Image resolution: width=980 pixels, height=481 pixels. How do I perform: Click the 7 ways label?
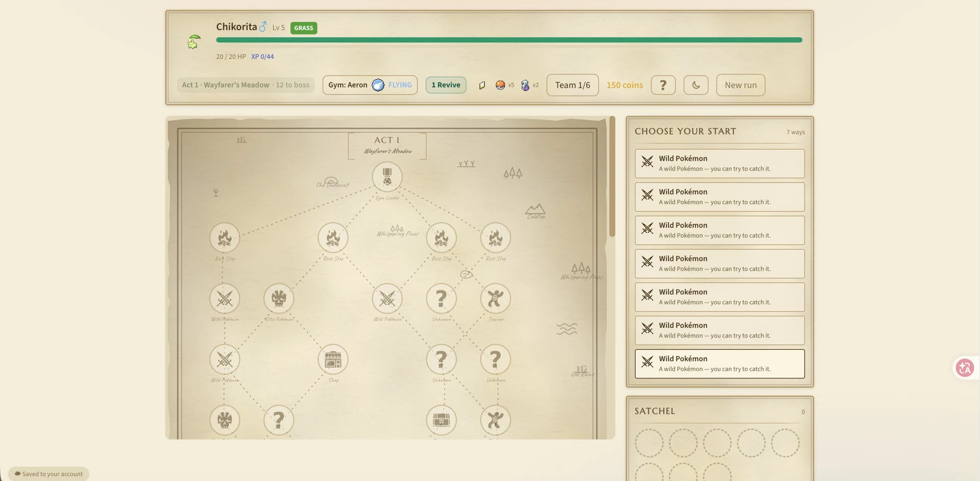tap(795, 132)
